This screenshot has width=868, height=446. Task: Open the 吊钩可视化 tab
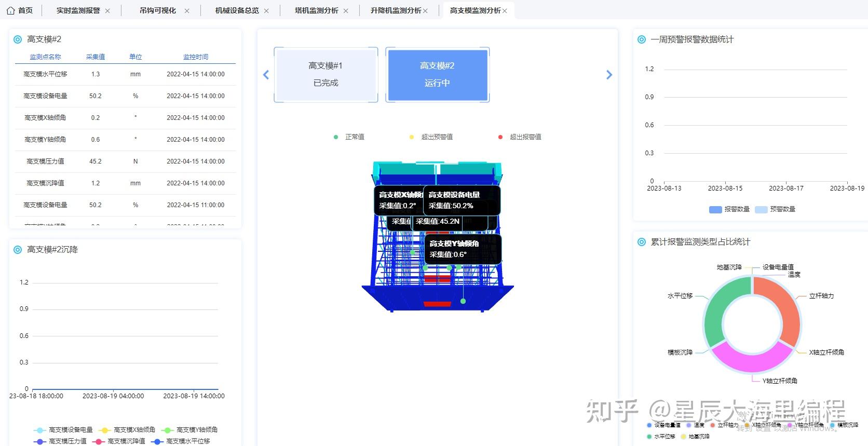pos(158,10)
